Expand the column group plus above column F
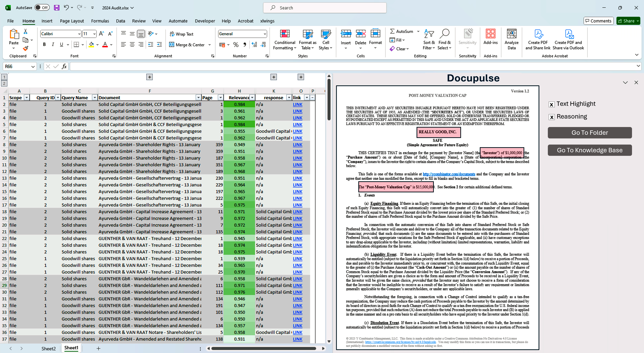The image size is (644, 353). (x=149, y=77)
